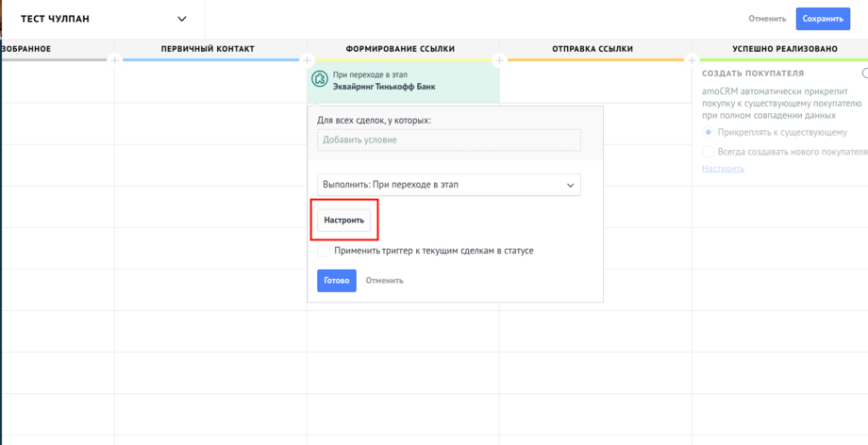Click the Настроить button in trigger popup
The height and width of the screenshot is (445, 868).
point(343,220)
